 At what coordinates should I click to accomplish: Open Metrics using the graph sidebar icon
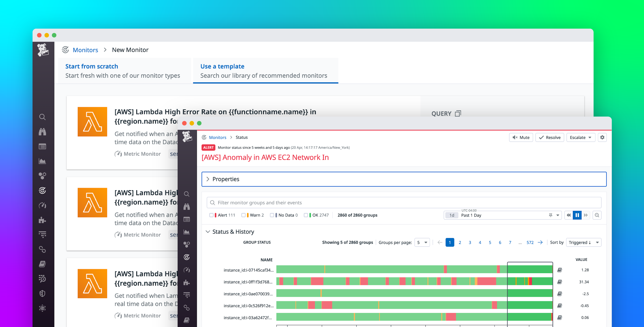click(x=43, y=161)
